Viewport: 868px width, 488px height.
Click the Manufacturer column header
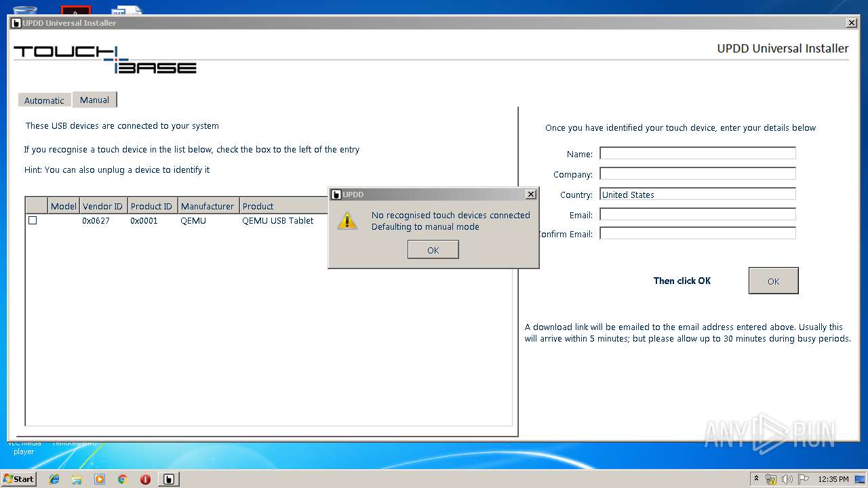[x=208, y=206]
